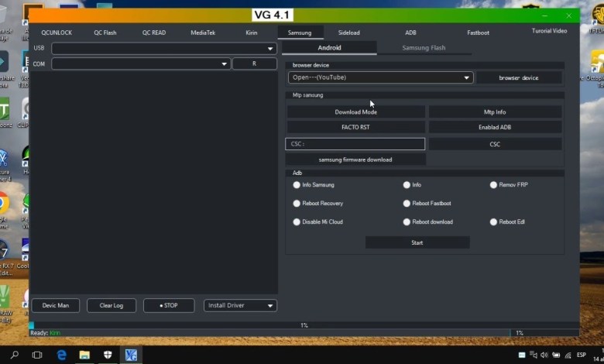Screen dimensions: 604x364
Task: Open File Explorer from the taskbar
Action: (84, 355)
